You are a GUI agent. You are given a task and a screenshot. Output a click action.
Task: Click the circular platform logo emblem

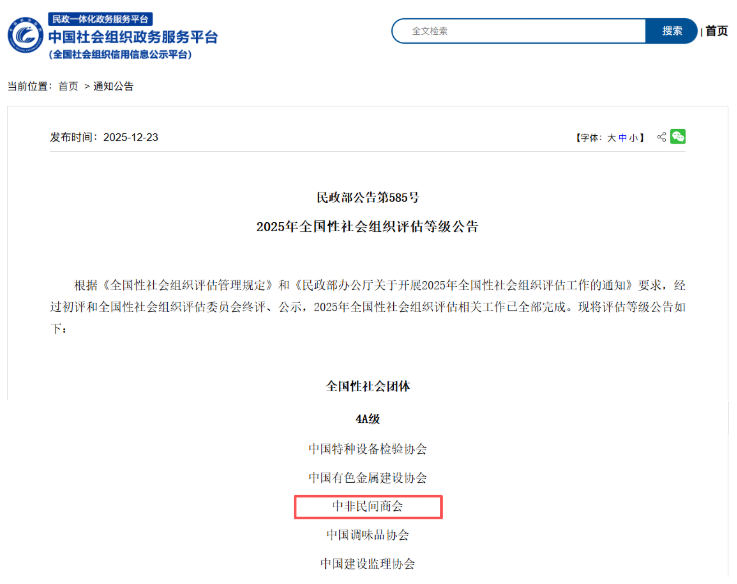click(x=25, y=36)
